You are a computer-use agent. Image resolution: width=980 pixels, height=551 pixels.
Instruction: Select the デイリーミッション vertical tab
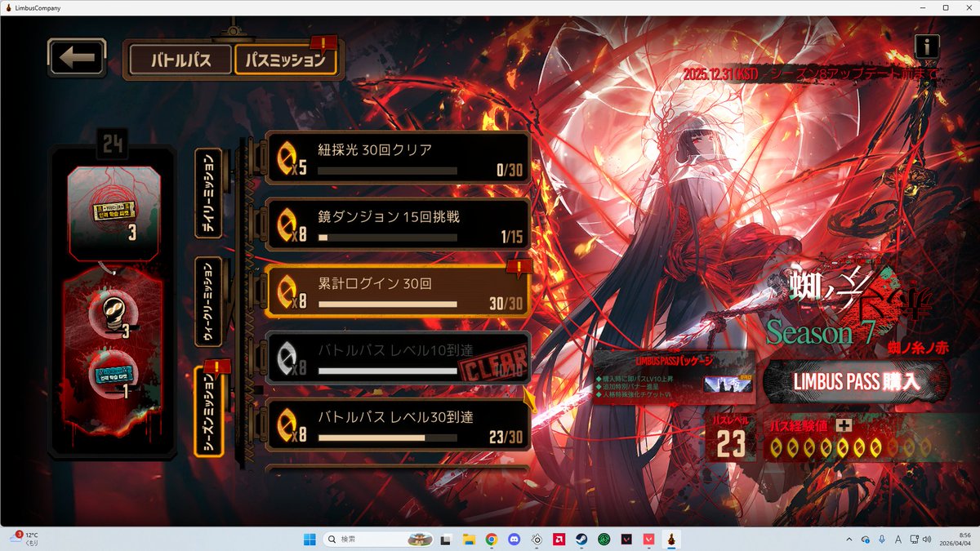coord(208,193)
